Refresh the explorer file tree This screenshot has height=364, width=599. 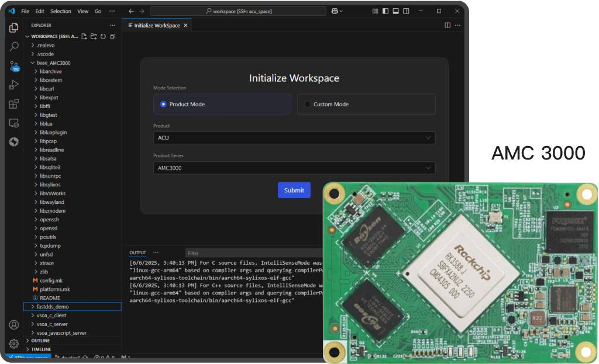click(103, 36)
